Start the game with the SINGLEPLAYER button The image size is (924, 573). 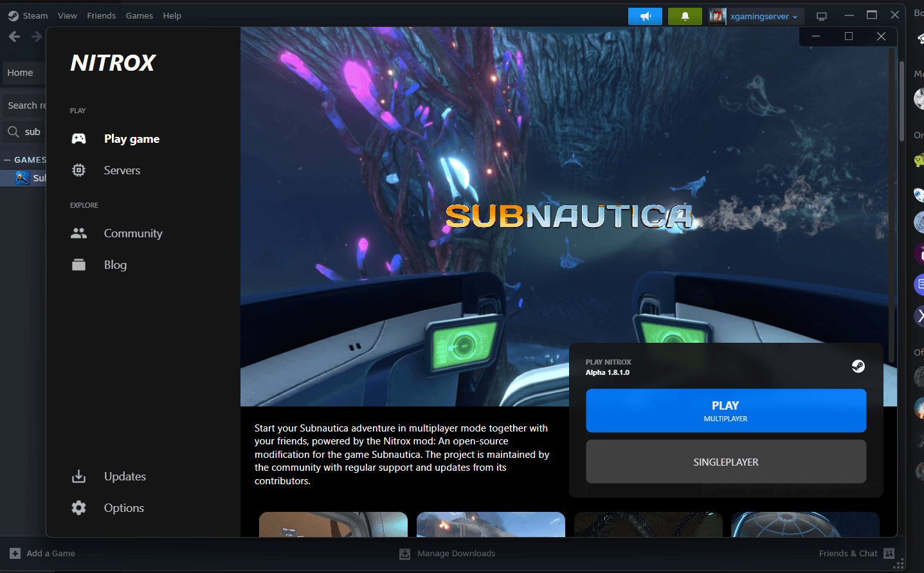point(726,462)
